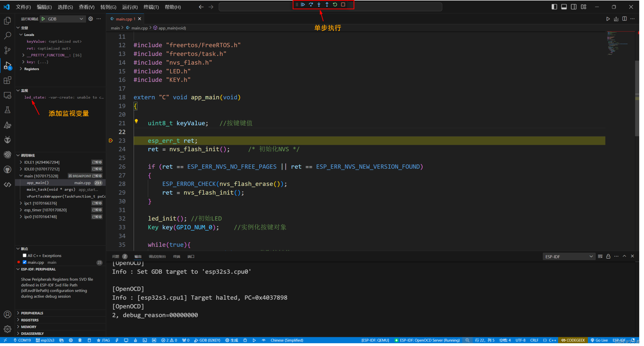Screen dimensions: 644x346
Task: Expand the key variable
Action: [23, 62]
